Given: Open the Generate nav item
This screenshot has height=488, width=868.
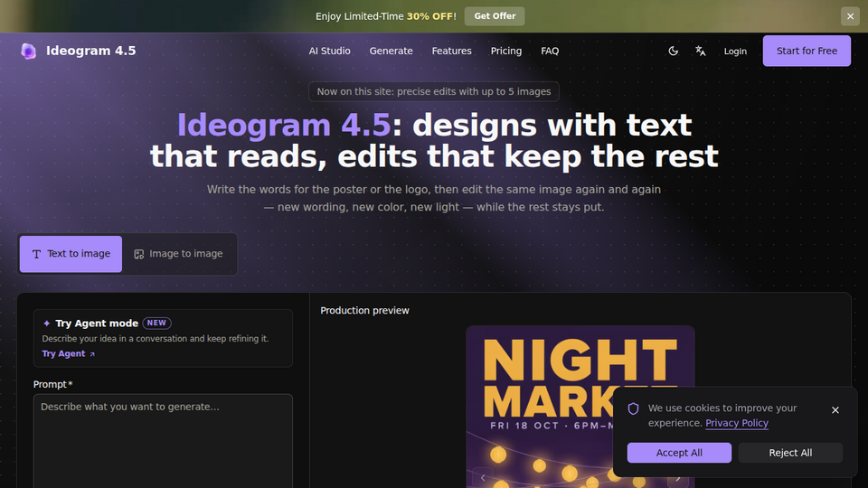Looking at the screenshot, I should click(x=391, y=51).
